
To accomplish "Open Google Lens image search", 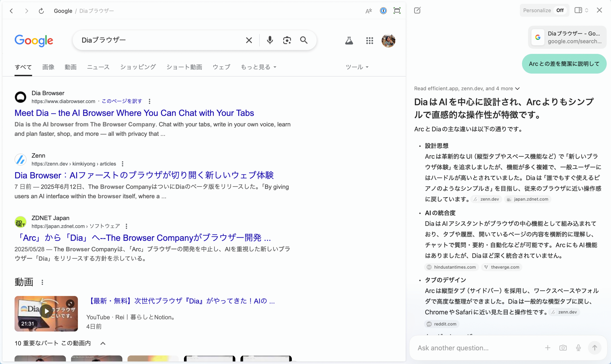I will point(287,40).
